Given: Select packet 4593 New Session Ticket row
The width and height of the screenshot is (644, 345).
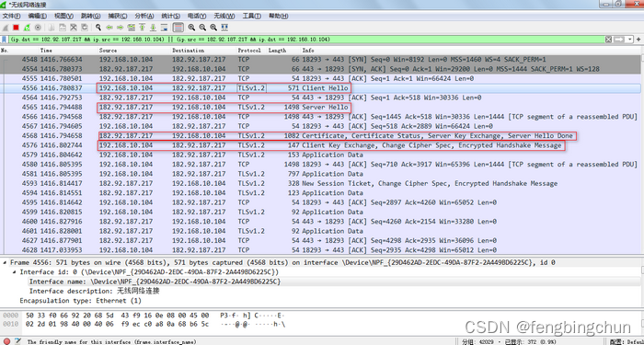Looking at the screenshot, I should pyautogui.click(x=320, y=183).
